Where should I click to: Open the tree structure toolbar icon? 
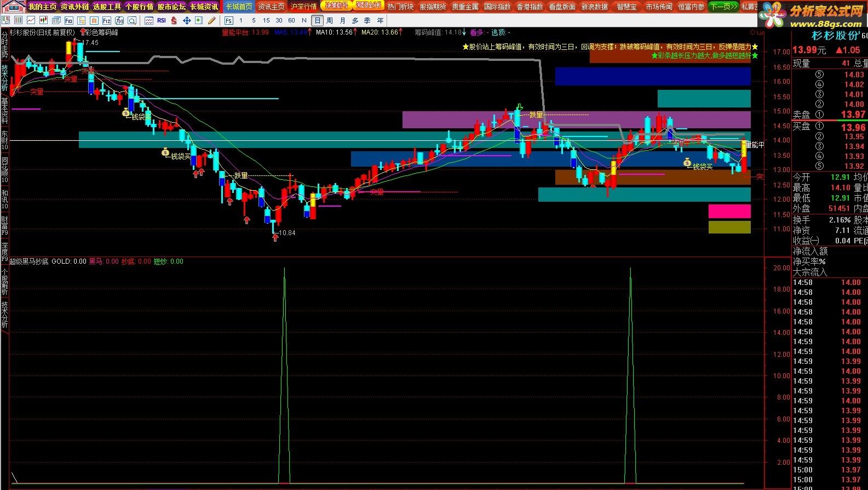tap(81, 20)
